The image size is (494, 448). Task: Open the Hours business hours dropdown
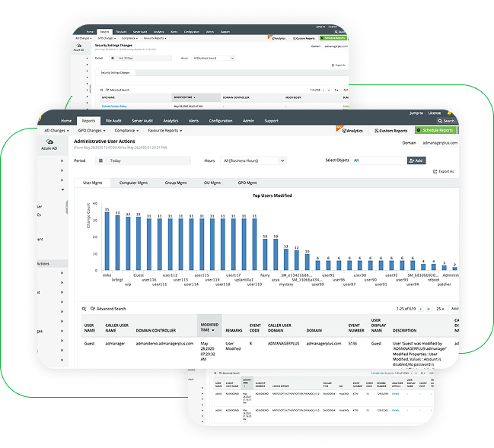coord(254,161)
